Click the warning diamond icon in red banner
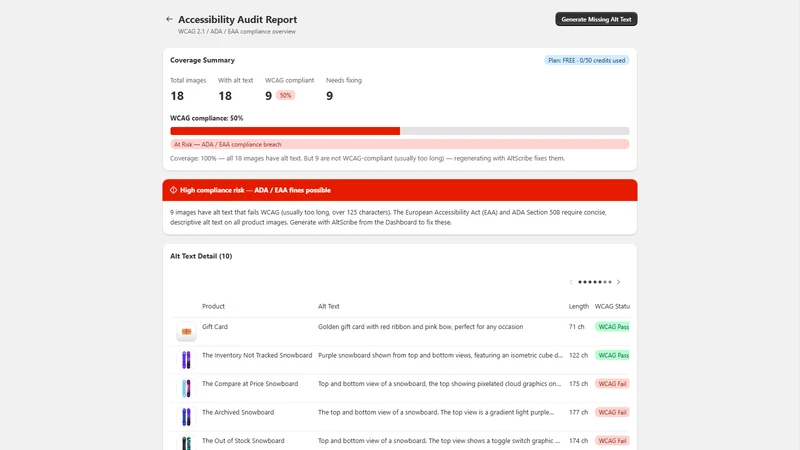Screen dimensions: 800x450 click(x=173, y=190)
